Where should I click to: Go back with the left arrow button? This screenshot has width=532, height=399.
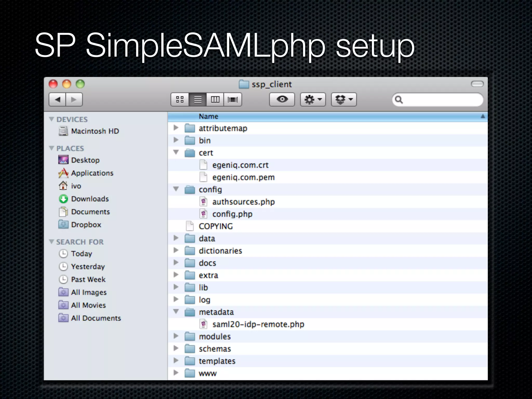(x=58, y=99)
